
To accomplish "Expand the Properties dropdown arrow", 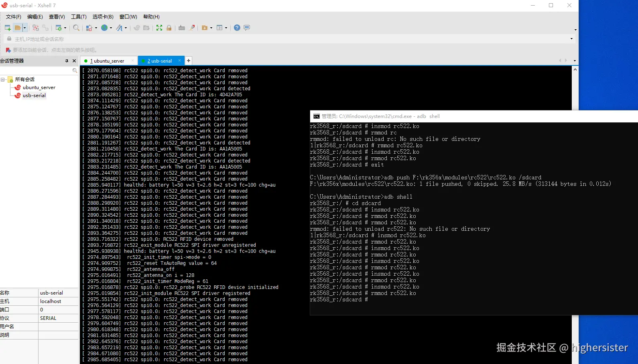I will pyautogui.click(x=65, y=28).
